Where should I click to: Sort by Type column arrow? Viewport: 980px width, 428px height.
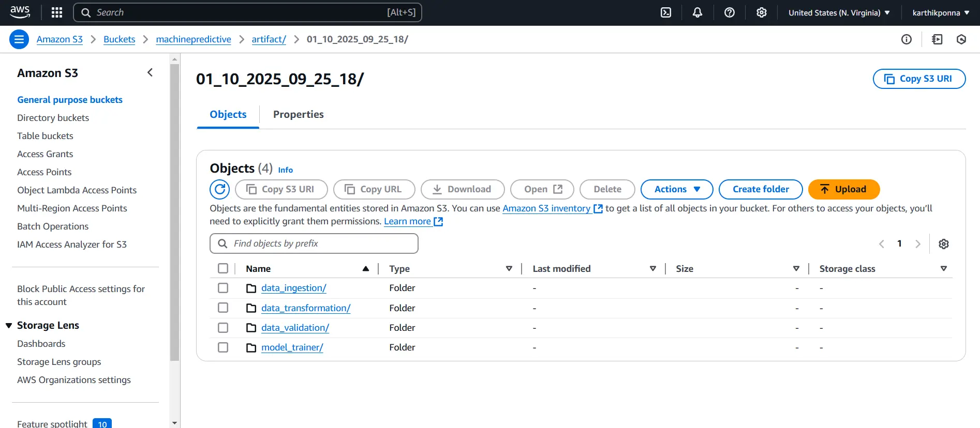[509, 269]
